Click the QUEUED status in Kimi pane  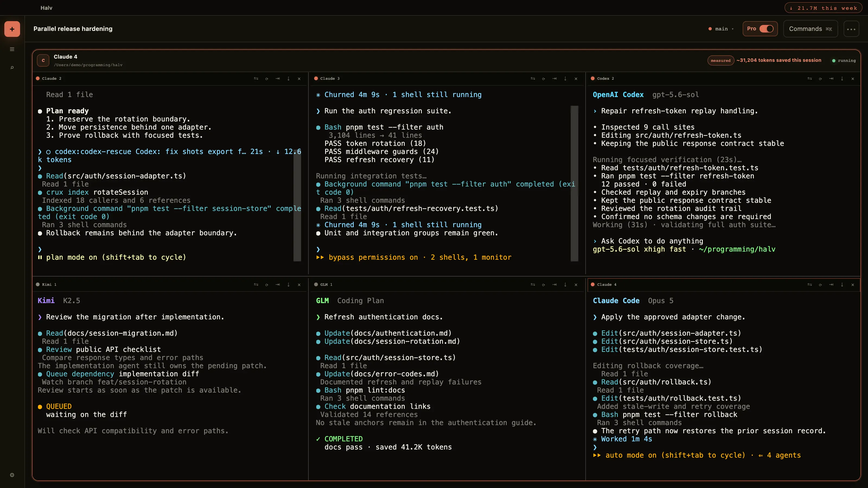coord(59,406)
